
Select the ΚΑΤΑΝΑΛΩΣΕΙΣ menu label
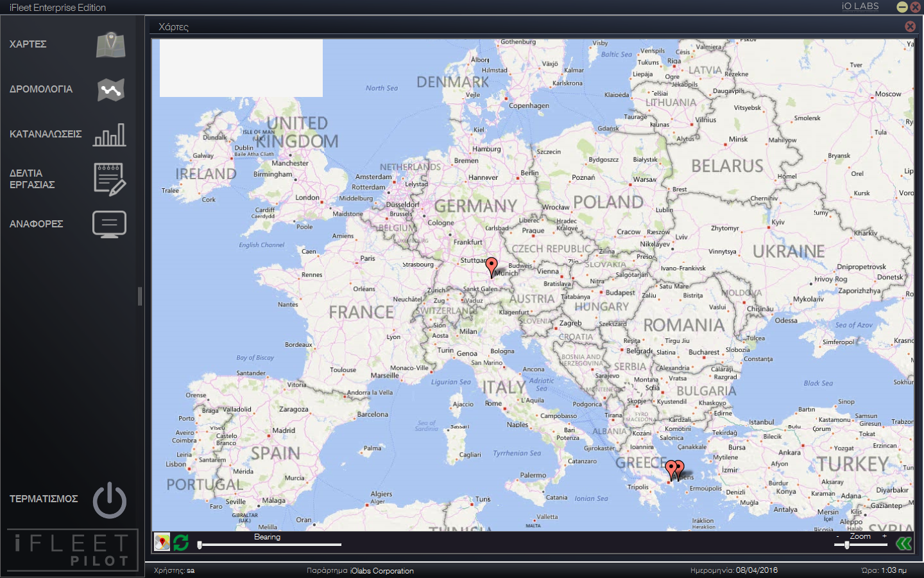[46, 134]
